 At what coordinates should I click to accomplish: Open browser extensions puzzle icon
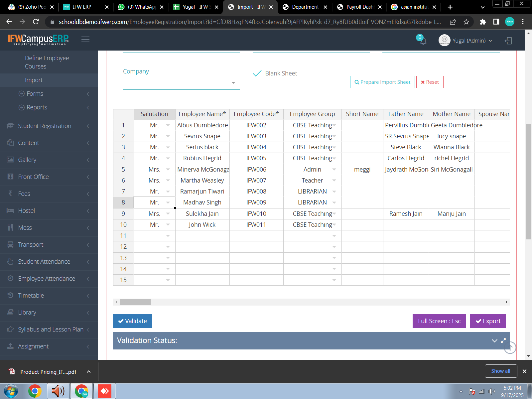coord(483,22)
